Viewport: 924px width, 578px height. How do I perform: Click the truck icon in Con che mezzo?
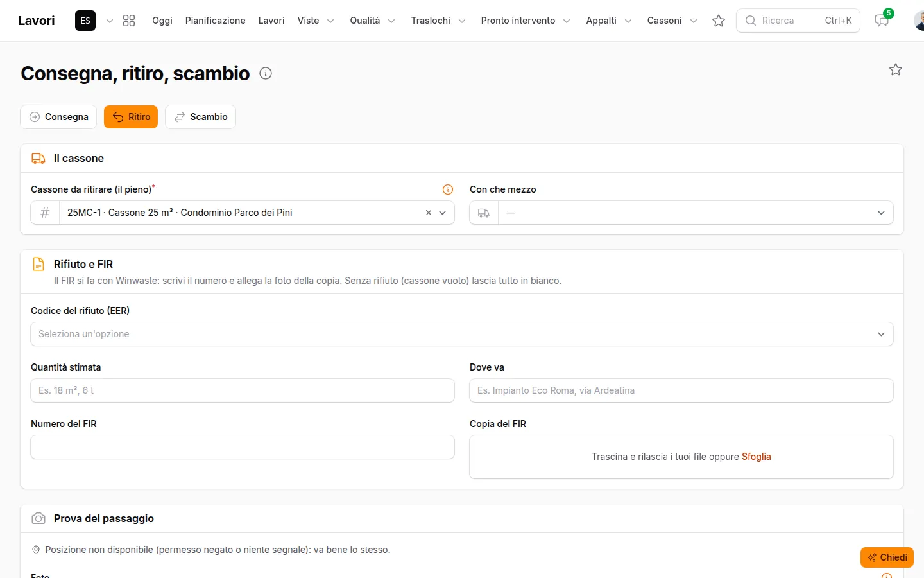[x=484, y=213]
